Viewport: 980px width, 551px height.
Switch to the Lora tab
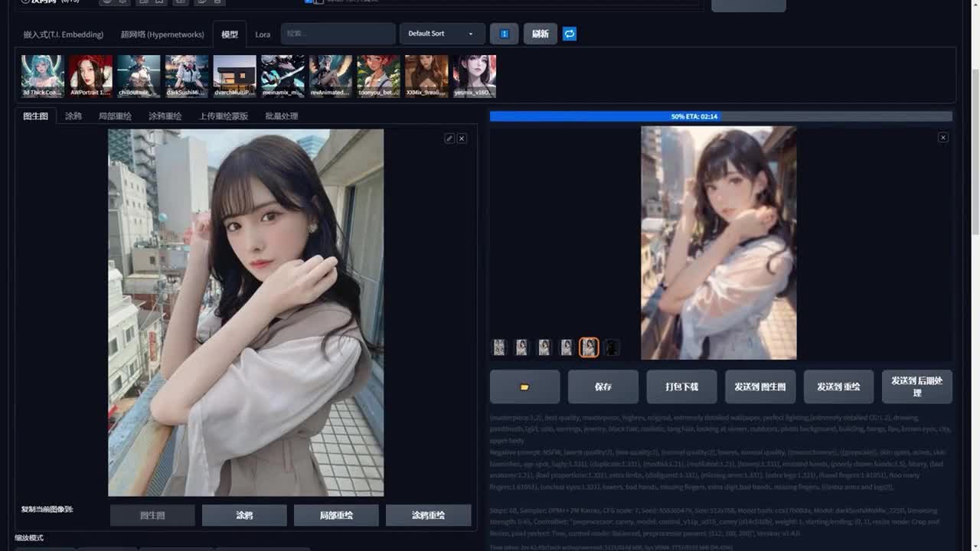tap(263, 34)
